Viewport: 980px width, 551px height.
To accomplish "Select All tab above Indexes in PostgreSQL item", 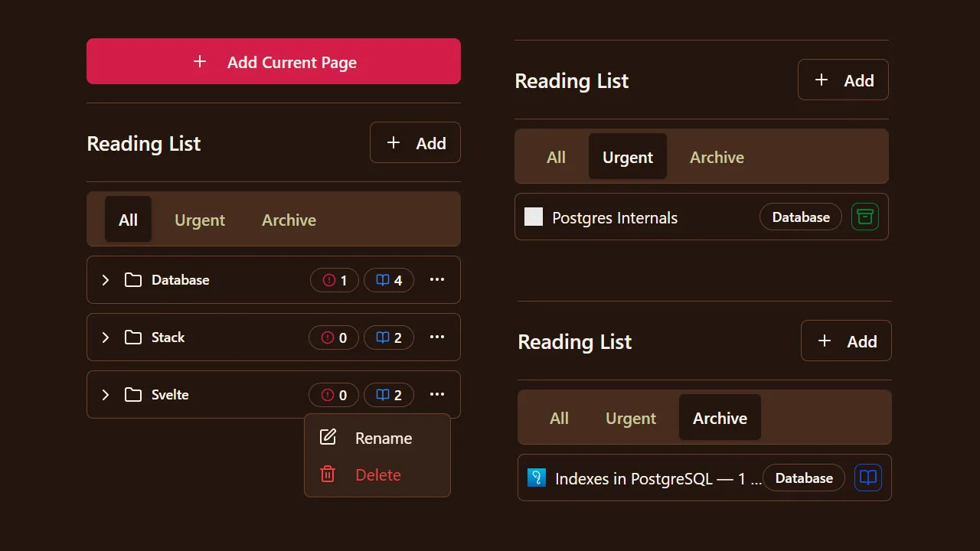I will pyautogui.click(x=559, y=418).
